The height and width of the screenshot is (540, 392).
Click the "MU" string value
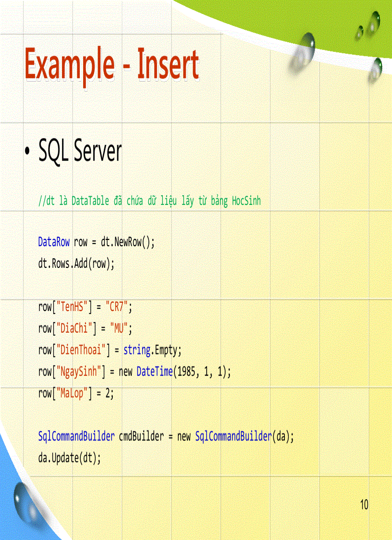(x=120, y=328)
